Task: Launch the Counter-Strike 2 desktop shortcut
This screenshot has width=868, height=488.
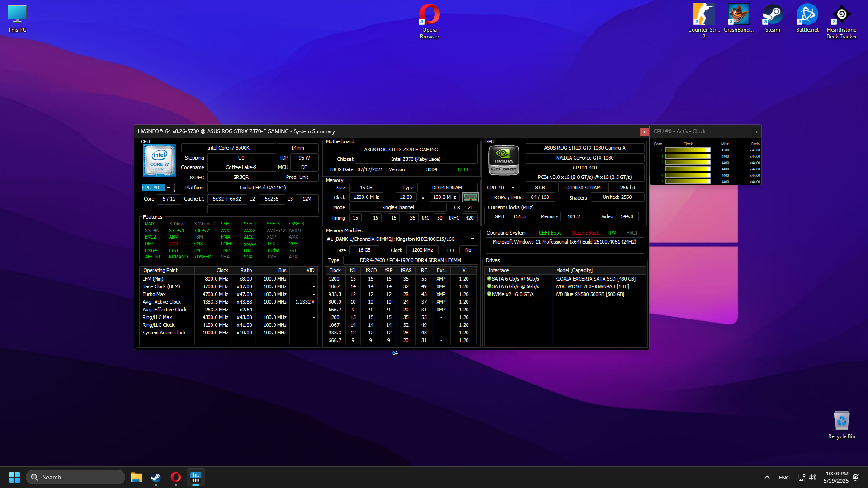Action: click(704, 21)
